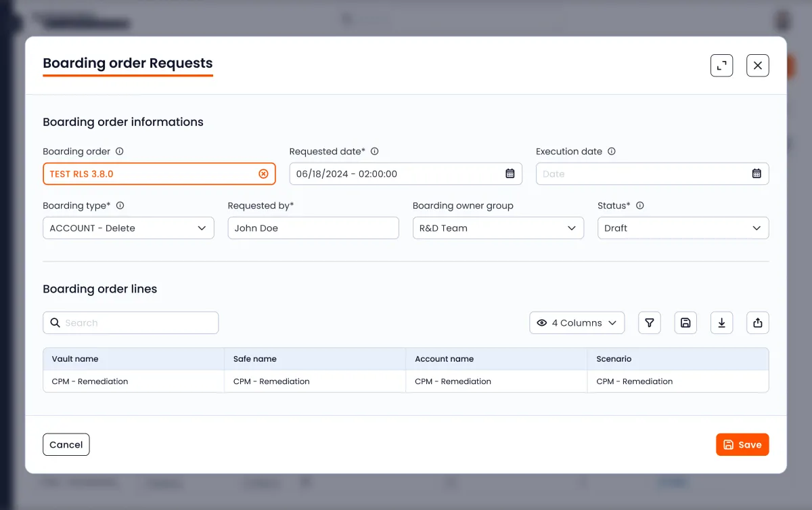Click the Requested by field with John Doe

tap(313, 228)
